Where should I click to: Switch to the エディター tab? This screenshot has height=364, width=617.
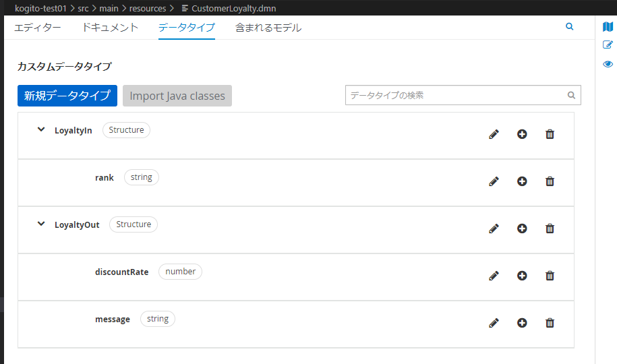tap(38, 28)
